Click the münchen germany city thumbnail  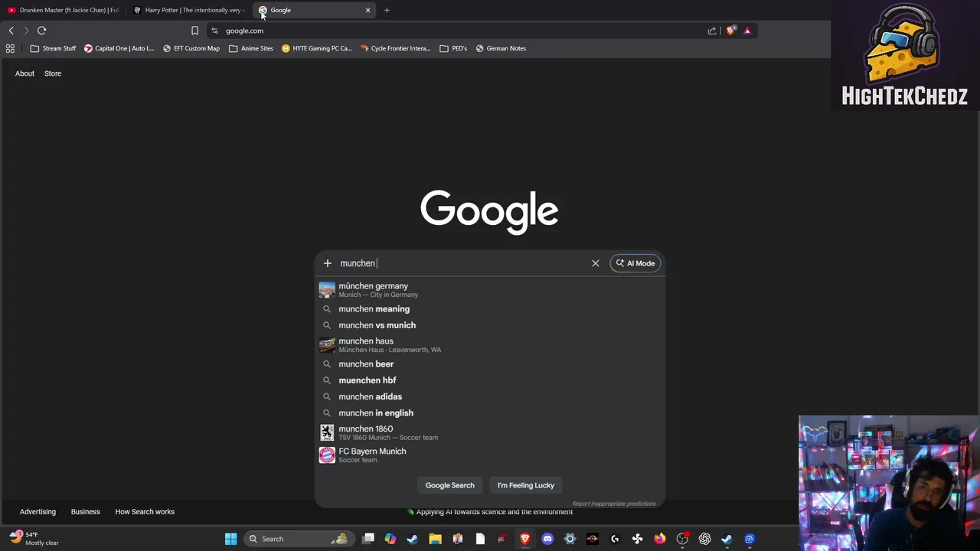coord(327,289)
